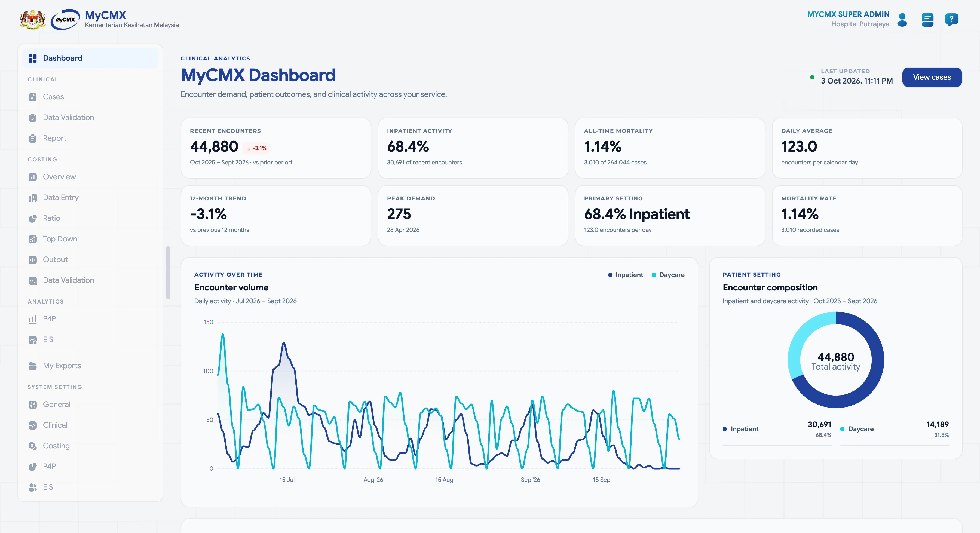
Task: Toggle Inpatient series in chart legend
Action: [626, 275]
